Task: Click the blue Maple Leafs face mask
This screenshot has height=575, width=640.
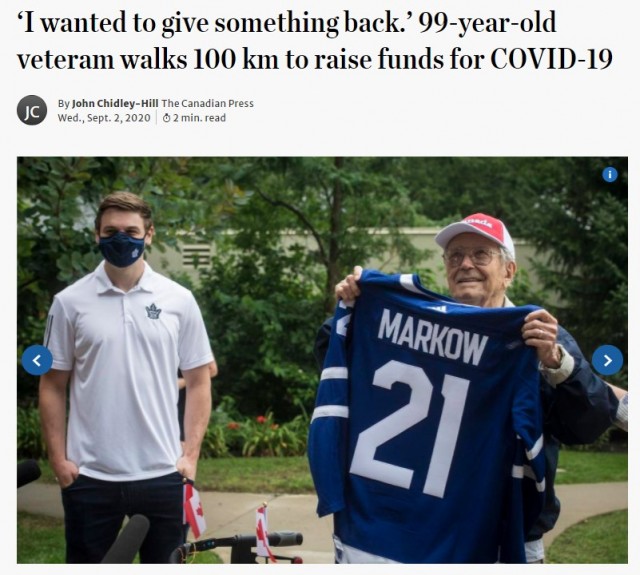Action: click(122, 249)
